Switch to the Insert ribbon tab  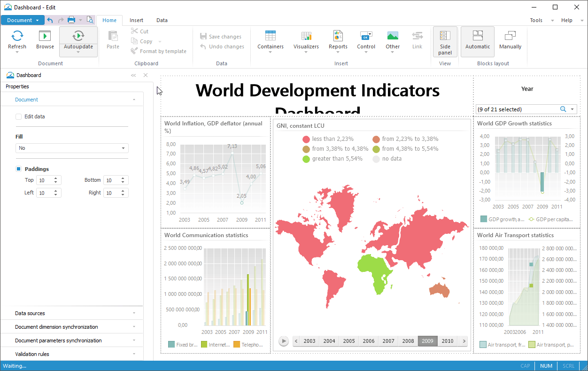click(136, 20)
